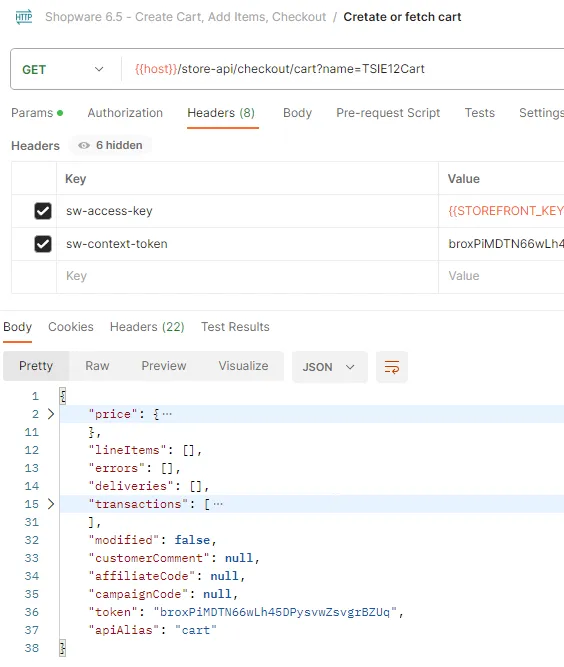
Task: Open the GET method dropdown
Action: 63,69
